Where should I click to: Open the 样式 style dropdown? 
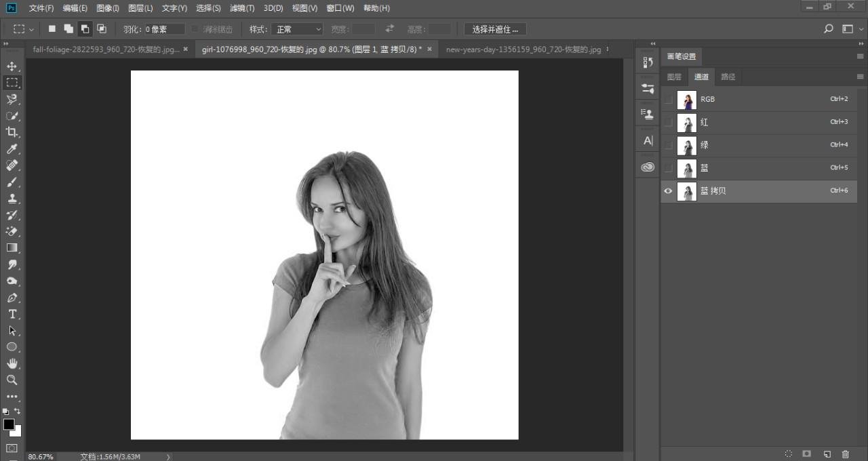[297, 29]
